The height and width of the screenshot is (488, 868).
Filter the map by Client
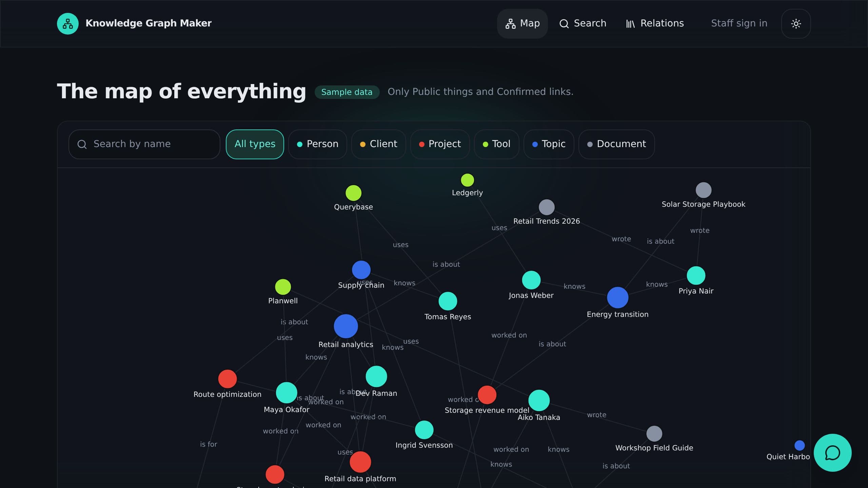[379, 144]
